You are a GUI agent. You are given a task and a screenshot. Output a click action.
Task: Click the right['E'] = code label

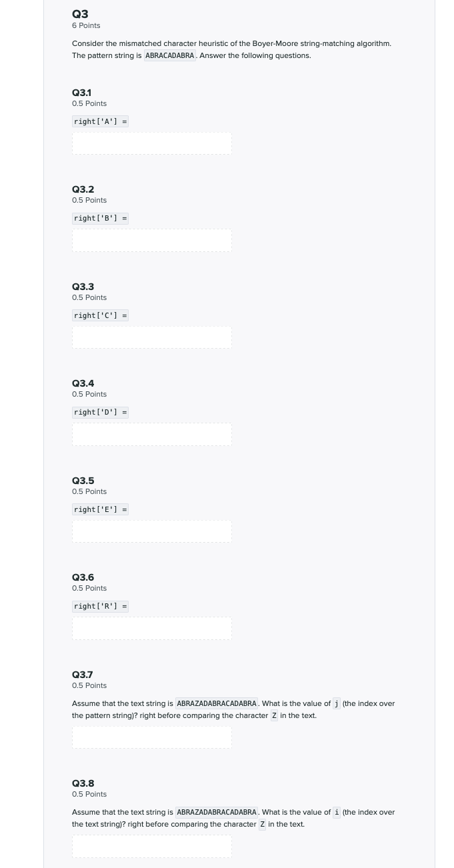click(x=100, y=509)
